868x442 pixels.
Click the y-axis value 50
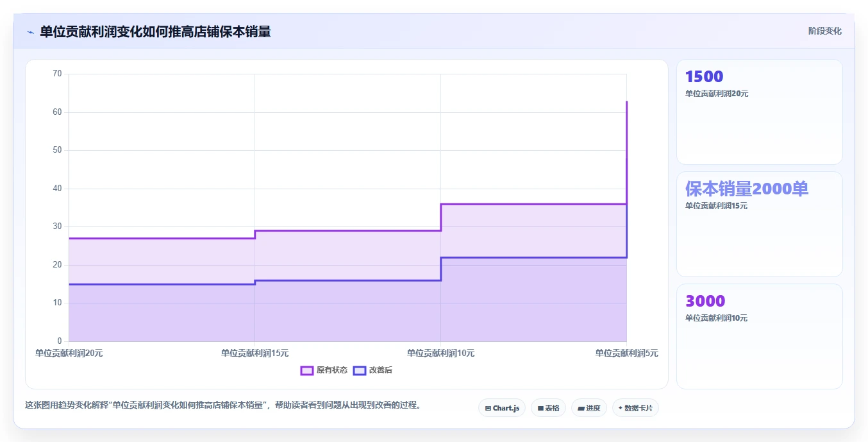57,150
